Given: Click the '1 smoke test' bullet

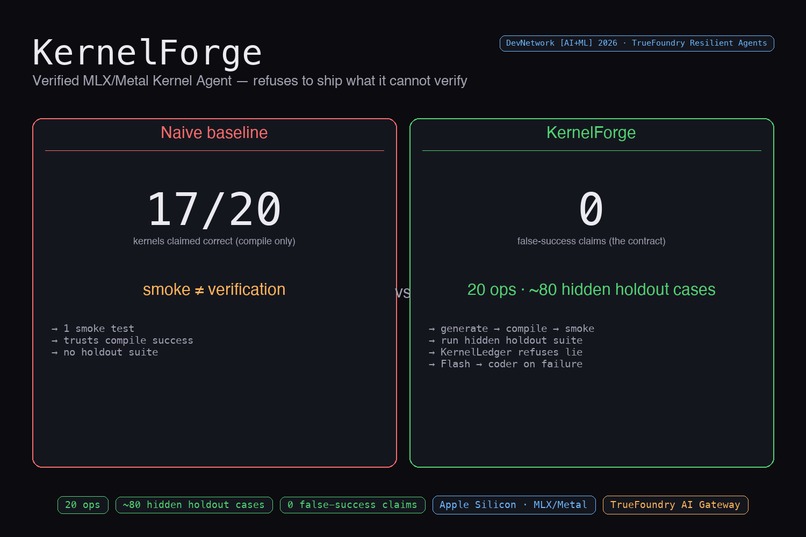Looking at the screenshot, I should click(x=93, y=328).
